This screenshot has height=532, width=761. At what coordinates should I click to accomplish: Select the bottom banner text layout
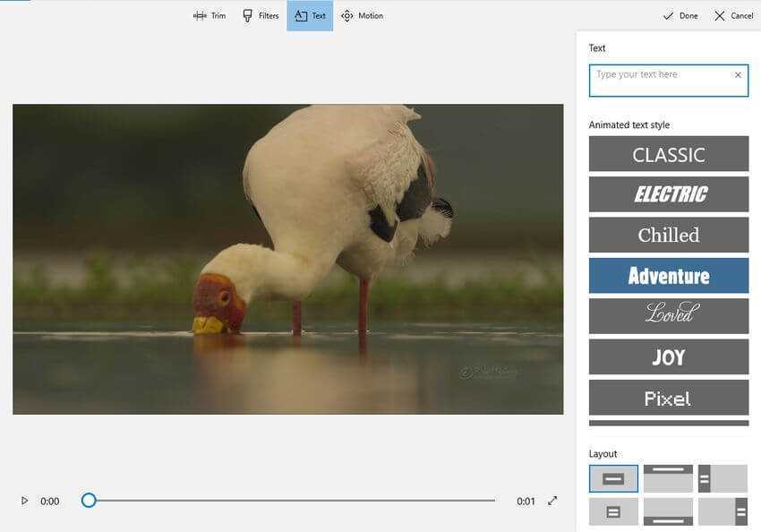[668, 511]
